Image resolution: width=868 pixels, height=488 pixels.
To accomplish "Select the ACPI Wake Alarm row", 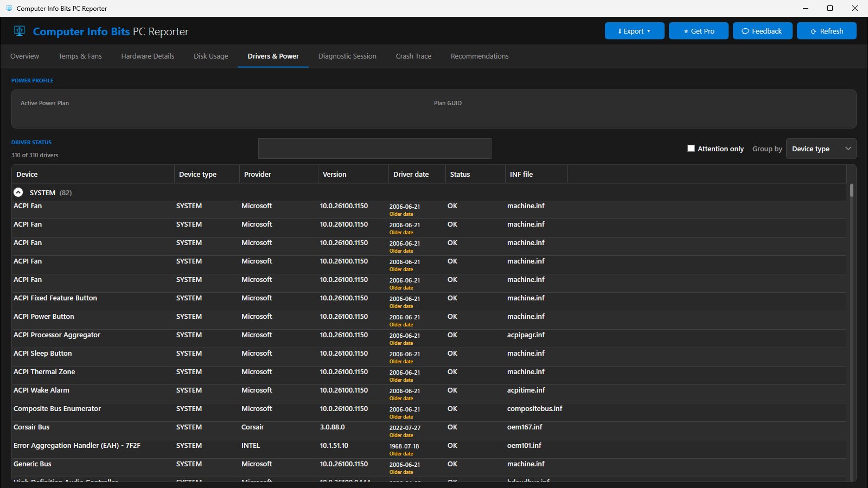I will click(429, 394).
